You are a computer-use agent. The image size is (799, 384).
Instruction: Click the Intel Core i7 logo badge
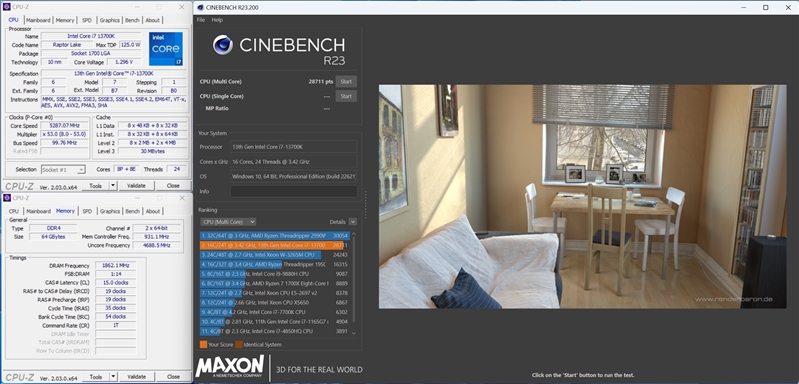[x=166, y=49]
